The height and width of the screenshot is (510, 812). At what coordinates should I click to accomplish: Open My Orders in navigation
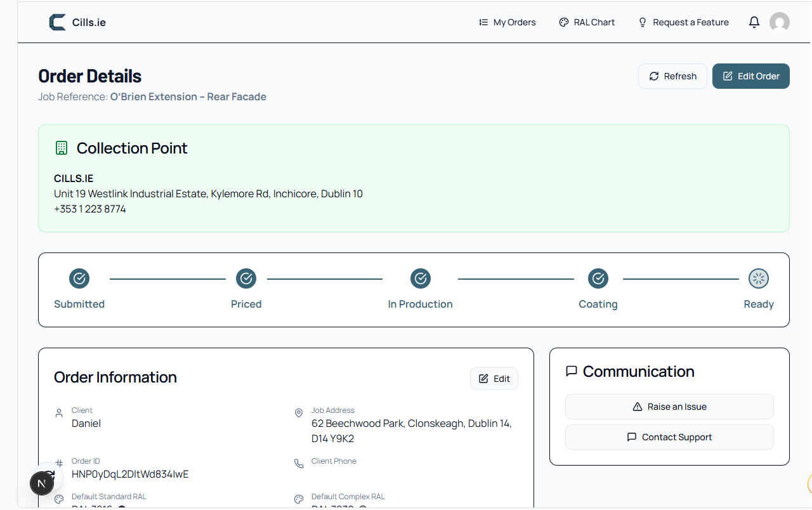(x=507, y=22)
